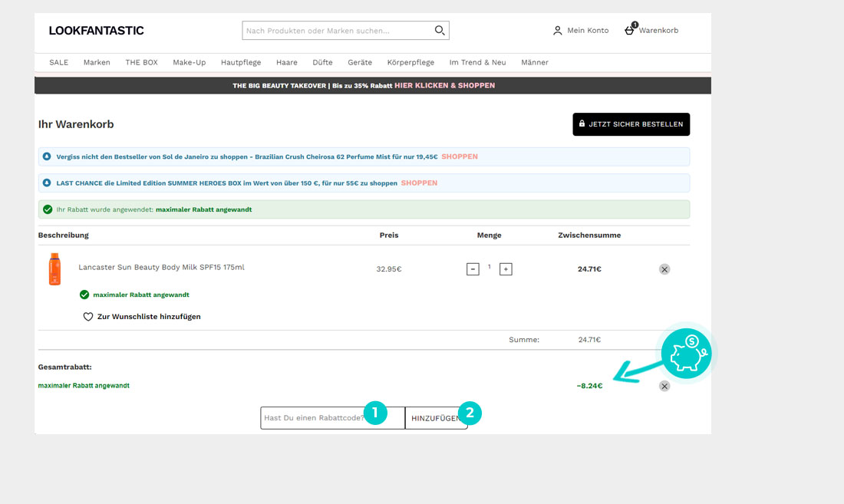The width and height of the screenshot is (844, 504).
Task: Click the green checkmark next to product discount
Action: [84, 295]
